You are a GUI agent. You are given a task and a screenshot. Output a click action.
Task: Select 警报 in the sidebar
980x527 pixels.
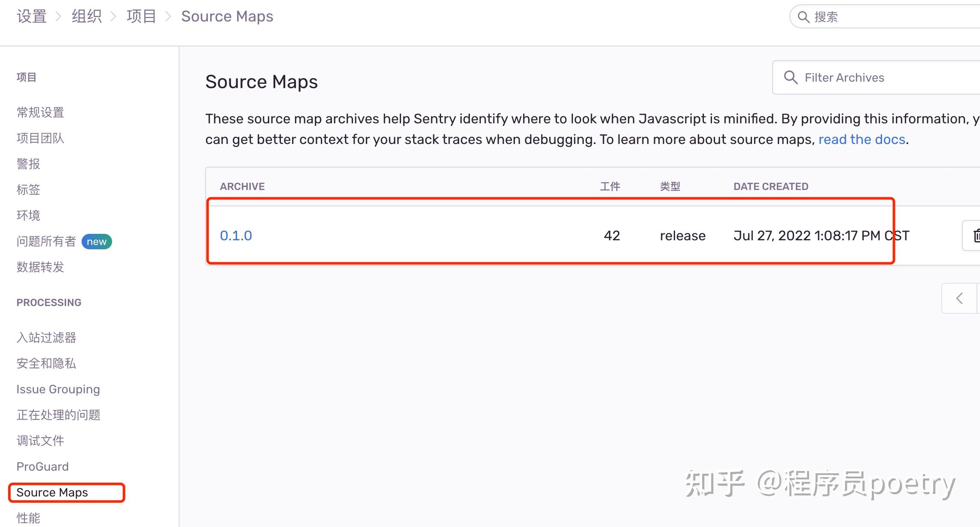click(28, 164)
